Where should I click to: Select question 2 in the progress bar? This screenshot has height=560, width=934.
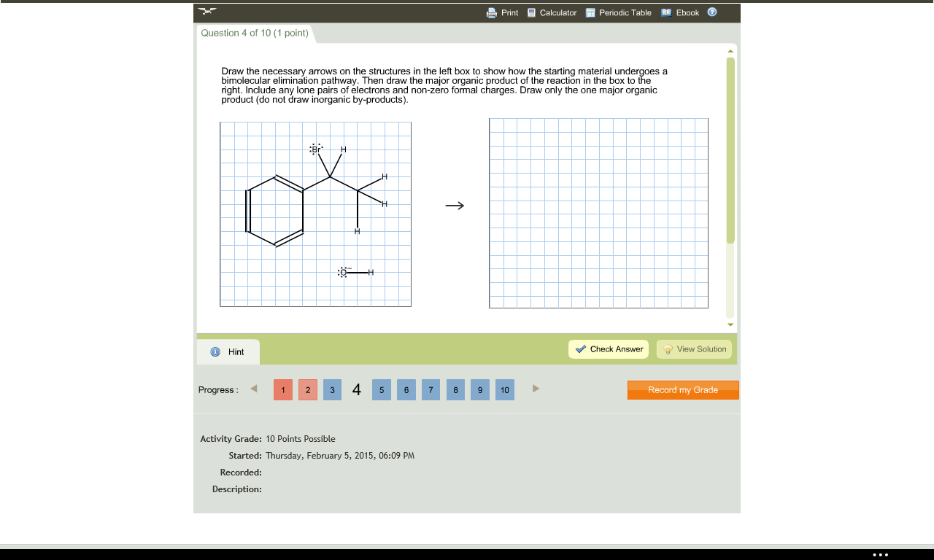click(307, 389)
